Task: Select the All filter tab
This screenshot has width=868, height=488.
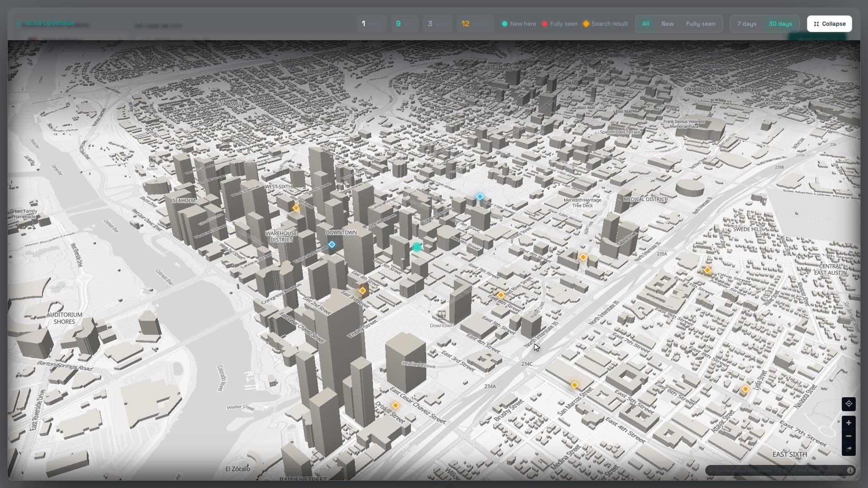Action: coord(646,24)
